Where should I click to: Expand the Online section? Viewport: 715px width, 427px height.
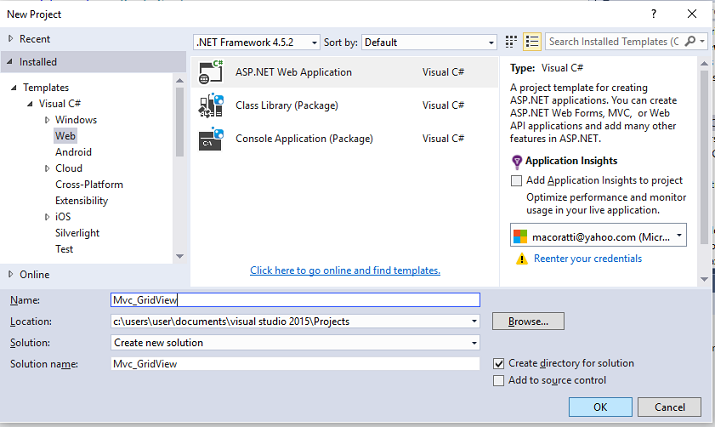pos(10,274)
